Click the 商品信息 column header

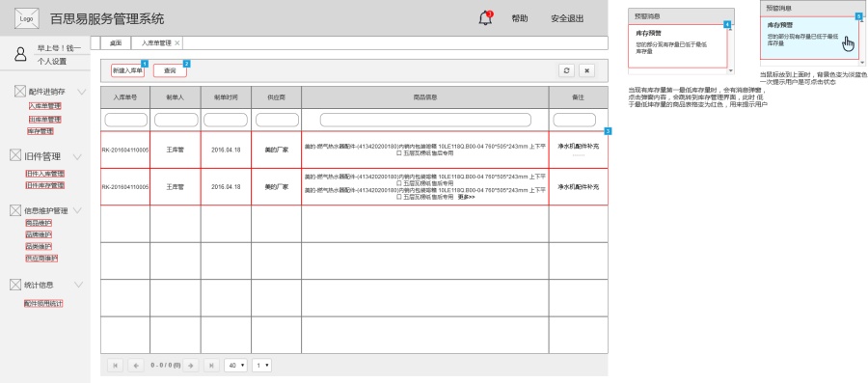(x=425, y=97)
